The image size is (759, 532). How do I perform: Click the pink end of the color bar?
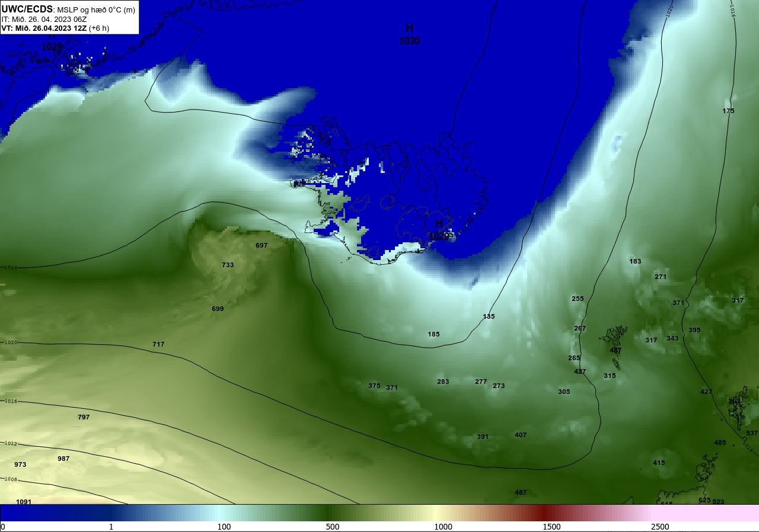coord(706,513)
